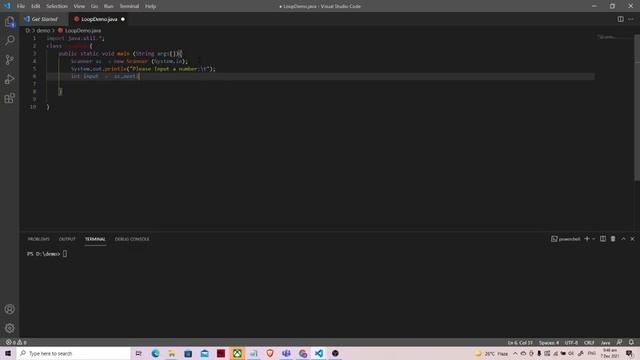640x360 pixels.
Task: Open the Mail app from the taskbar
Action: 204,353
